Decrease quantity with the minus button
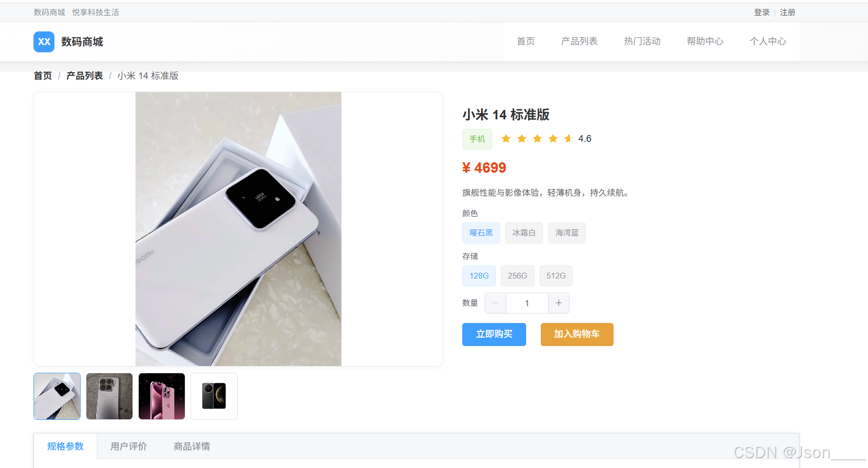The image size is (868, 468). 495,303
